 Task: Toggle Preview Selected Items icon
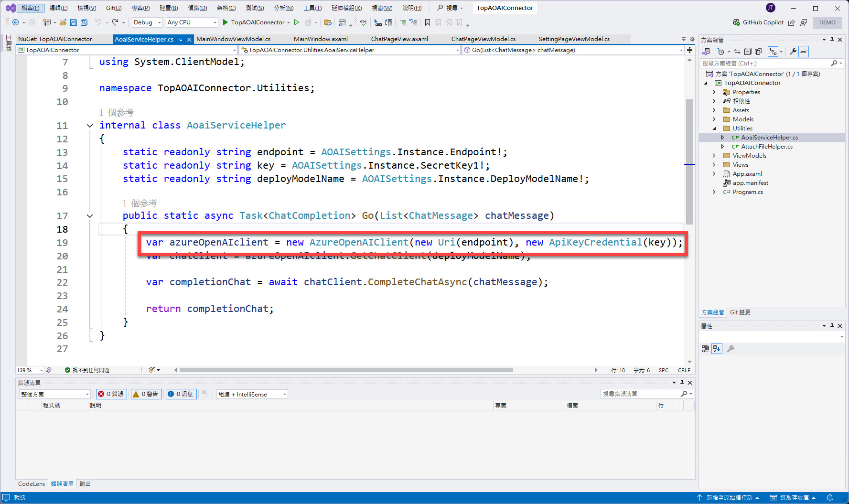(804, 52)
